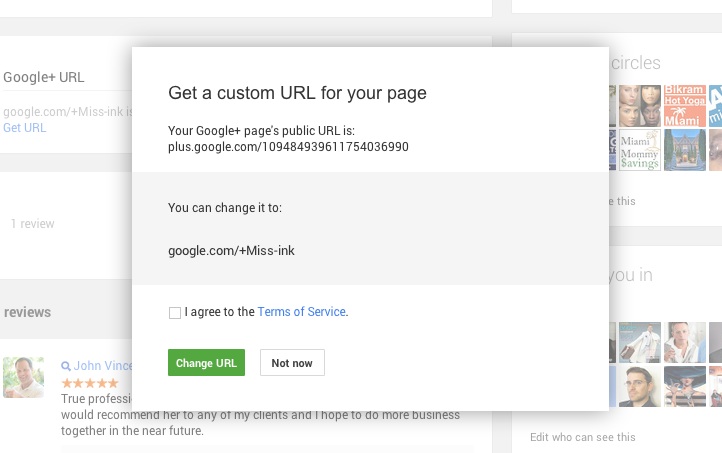Viewport: 722px width, 453px height.
Task: Click Edit who can see this link
Action: (582, 437)
